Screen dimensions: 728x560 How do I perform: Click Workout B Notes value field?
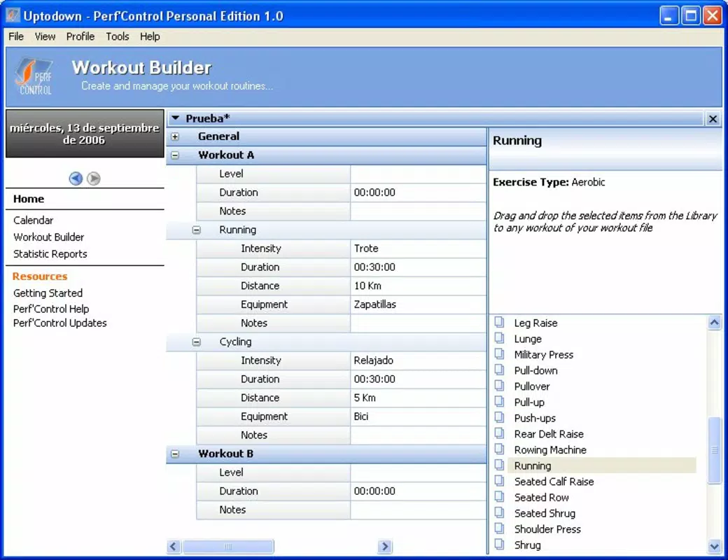click(418, 510)
